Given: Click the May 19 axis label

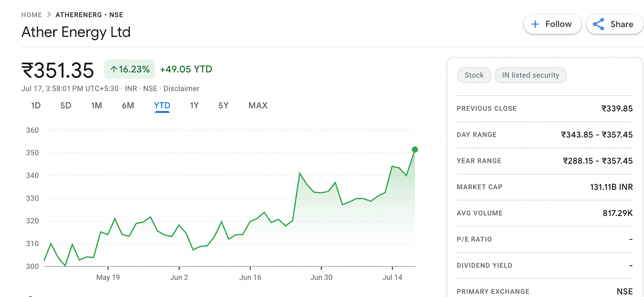Looking at the screenshot, I should (108, 278).
